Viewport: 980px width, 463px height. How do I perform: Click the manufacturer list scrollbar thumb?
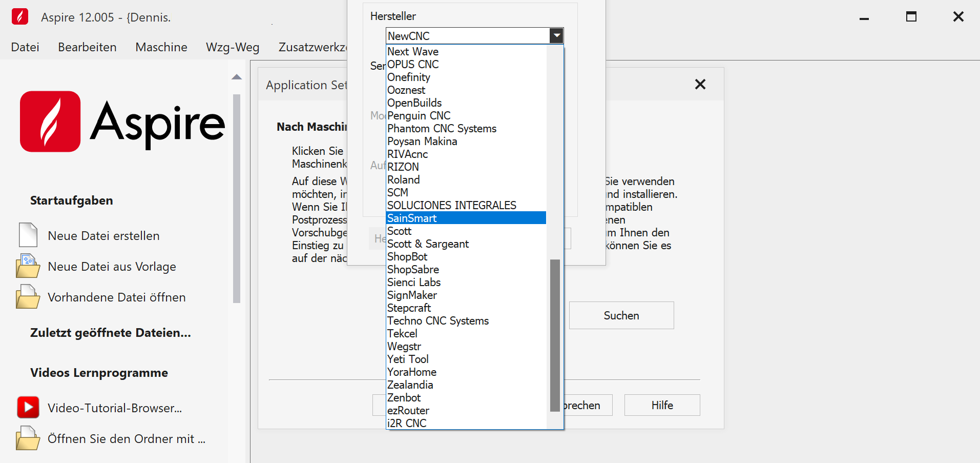pyautogui.click(x=555, y=335)
